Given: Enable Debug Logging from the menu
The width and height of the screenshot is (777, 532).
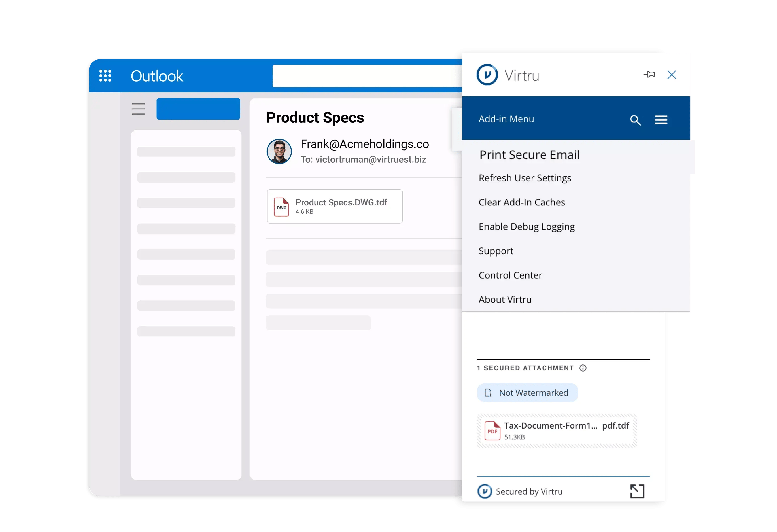Looking at the screenshot, I should pyautogui.click(x=527, y=227).
